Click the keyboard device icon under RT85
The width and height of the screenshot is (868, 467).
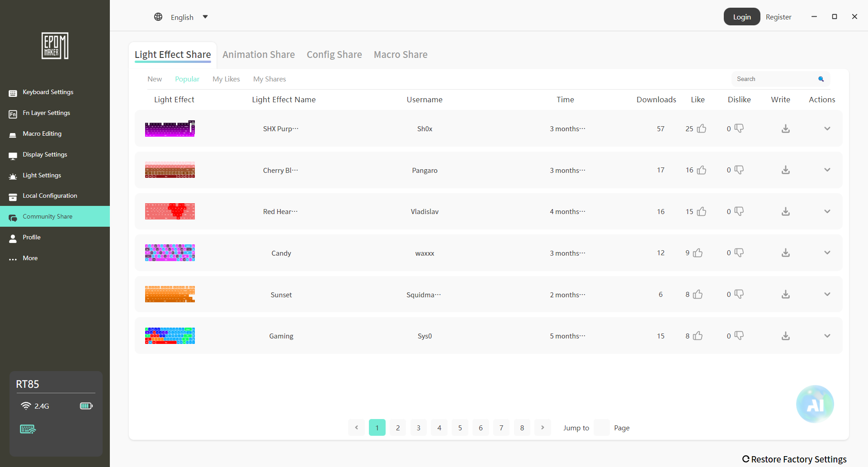[x=28, y=429]
